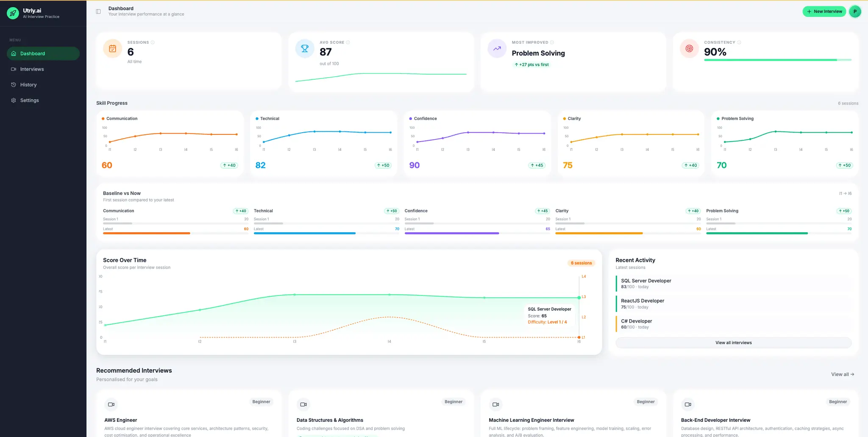Viewport: 868px width, 437px height.
Task: Click the Technical skill score 82
Action: click(261, 165)
